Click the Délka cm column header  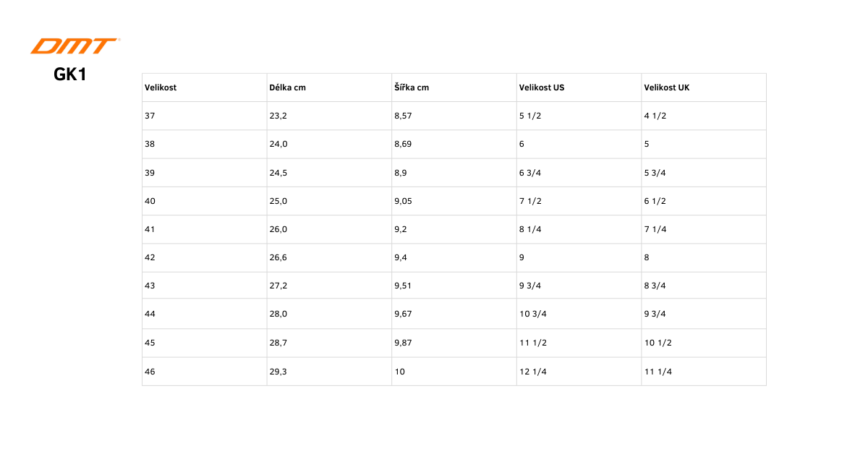pos(288,87)
